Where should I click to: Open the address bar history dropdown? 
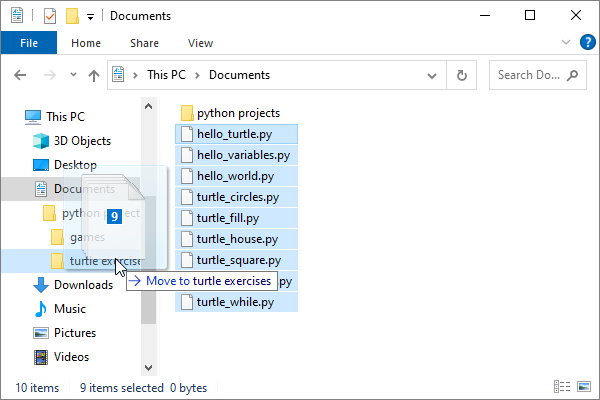432,75
